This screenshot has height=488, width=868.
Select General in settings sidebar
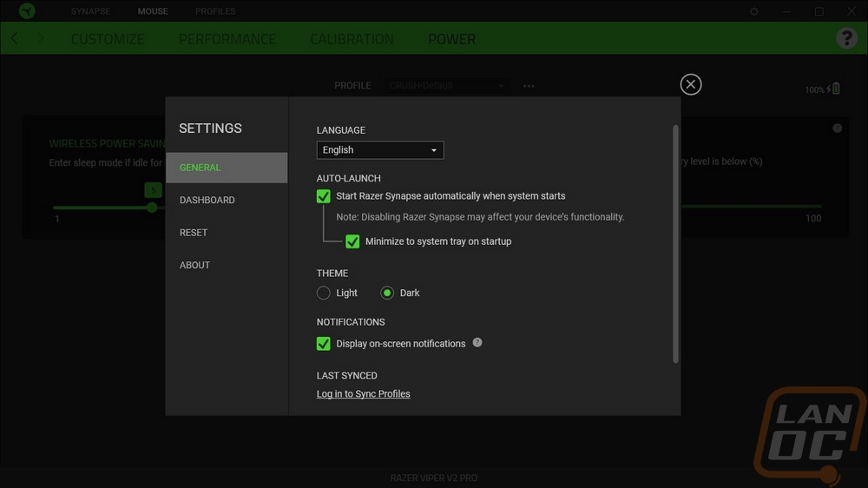coord(227,168)
